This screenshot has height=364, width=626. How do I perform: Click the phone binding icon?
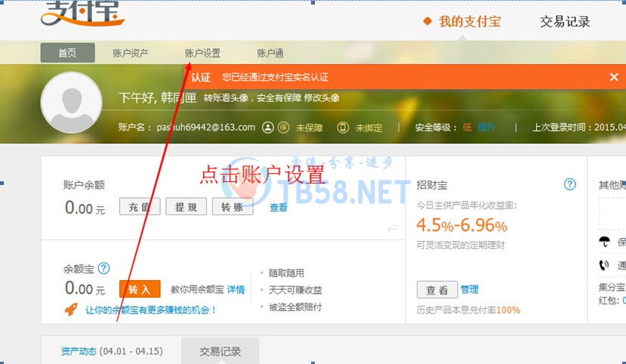(x=343, y=128)
